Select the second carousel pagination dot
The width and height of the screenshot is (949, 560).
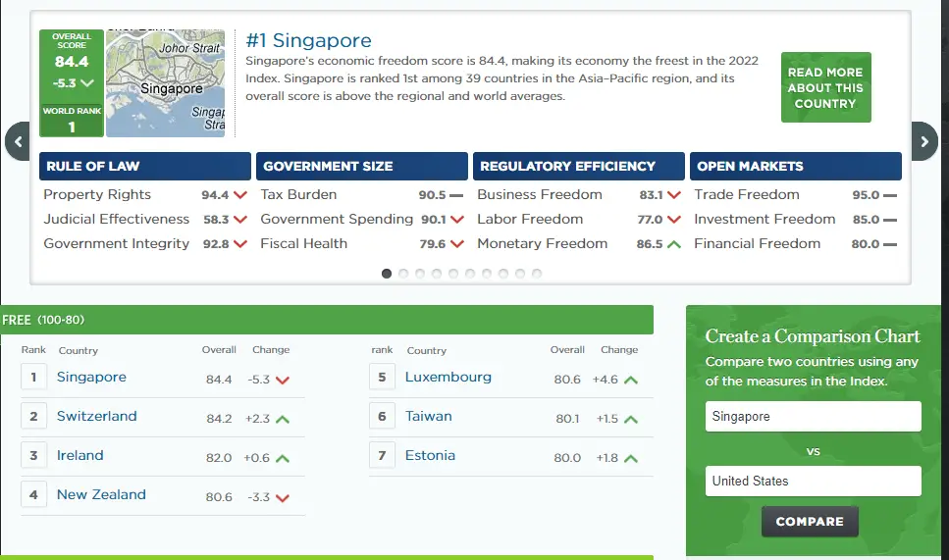click(402, 274)
